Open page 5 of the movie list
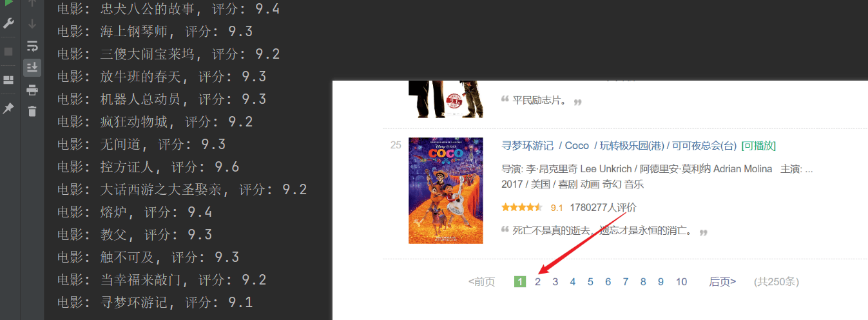 click(x=590, y=281)
